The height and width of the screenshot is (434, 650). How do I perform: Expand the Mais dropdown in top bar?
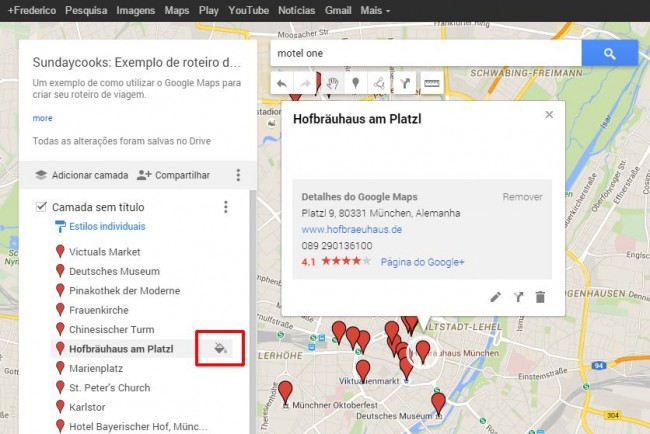pos(372,10)
